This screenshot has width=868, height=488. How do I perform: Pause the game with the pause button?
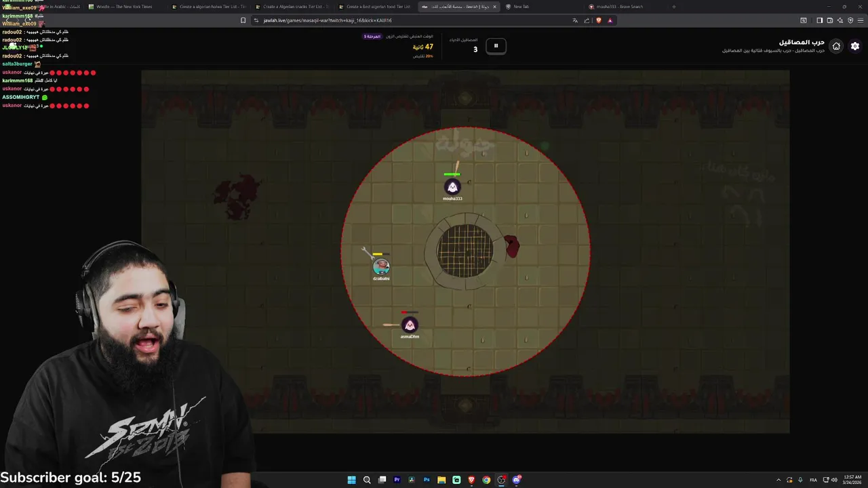pos(496,45)
